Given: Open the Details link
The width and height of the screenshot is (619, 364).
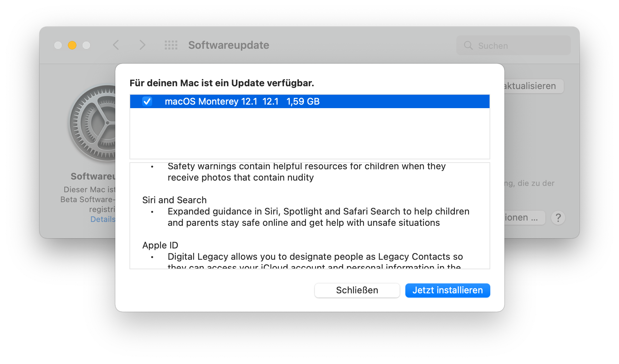Looking at the screenshot, I should [x=103, y=219].
